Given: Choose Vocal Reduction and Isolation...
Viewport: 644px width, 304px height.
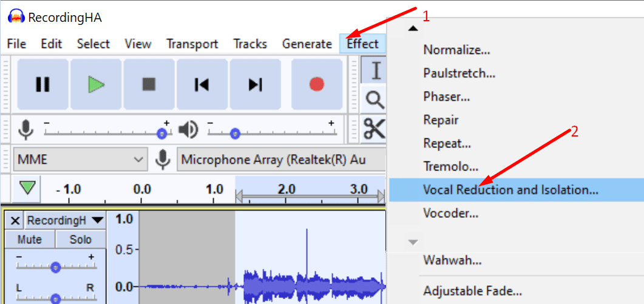Looking at the screenshot, I should point(517,190).
